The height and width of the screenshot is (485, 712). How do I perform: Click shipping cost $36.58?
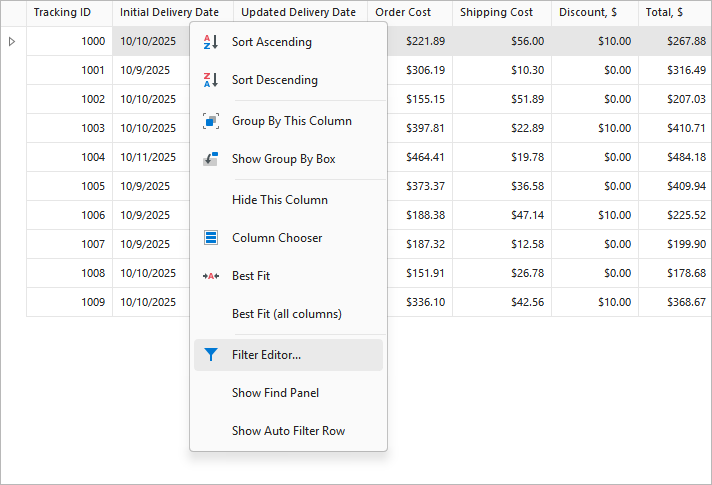pos(502,186)
